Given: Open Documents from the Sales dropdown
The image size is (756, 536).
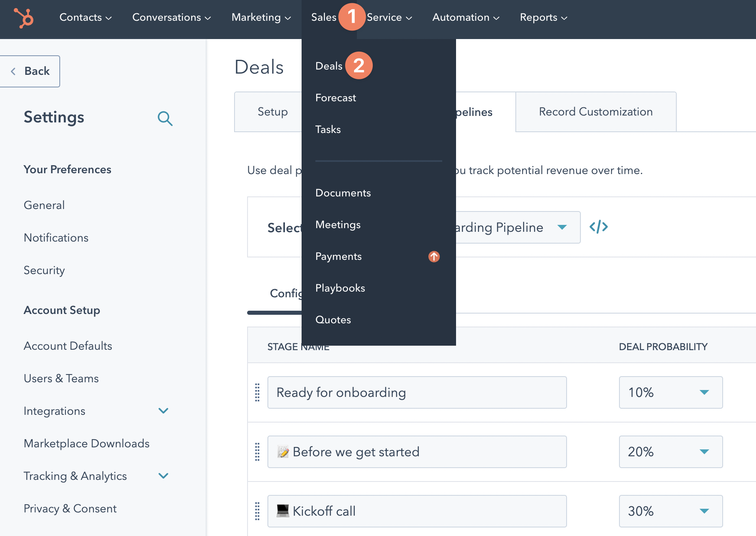Looking at the screenshot, I should [x=343, y=193].
